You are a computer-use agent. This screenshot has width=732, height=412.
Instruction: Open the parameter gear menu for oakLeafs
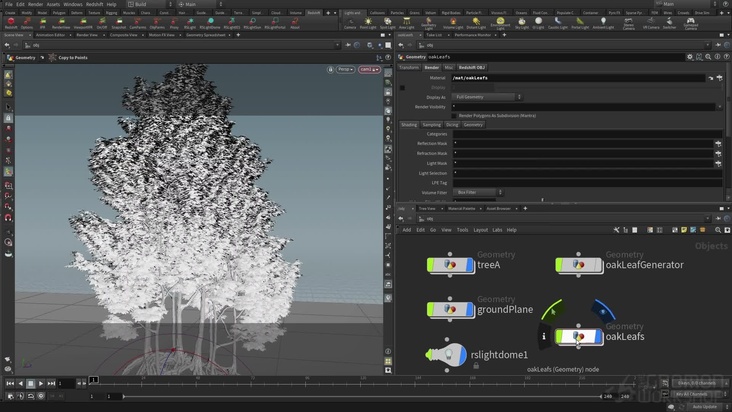tap(690, 57)
